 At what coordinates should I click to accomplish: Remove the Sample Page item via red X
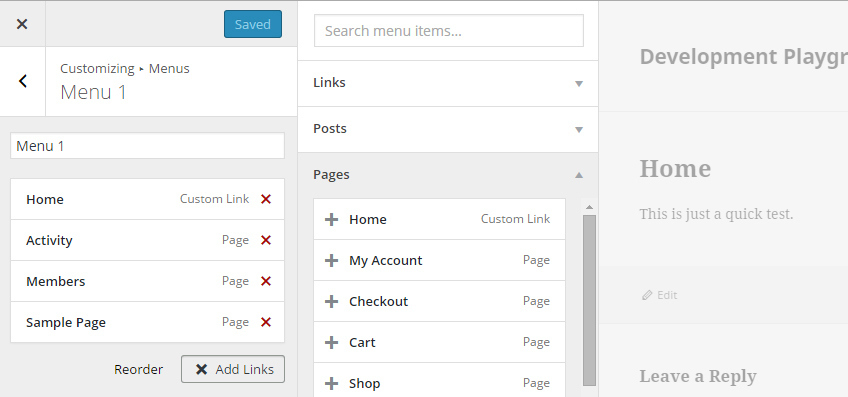pyautogui.click(x=266, y=322)
